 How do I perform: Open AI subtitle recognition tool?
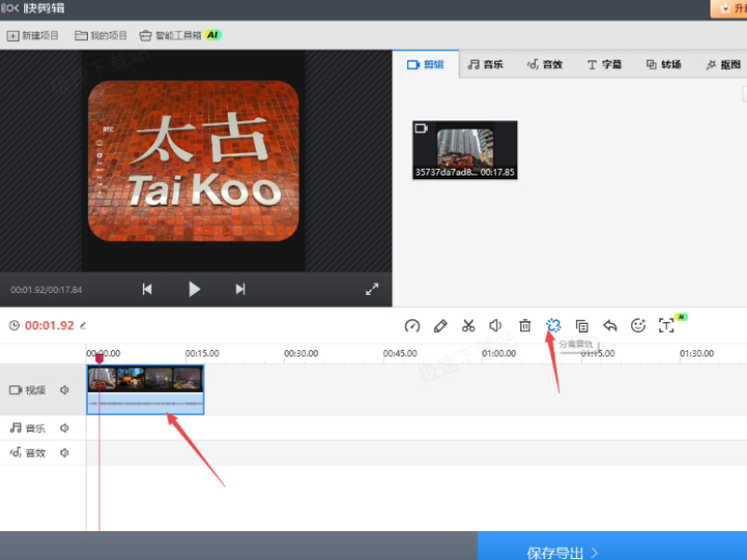click(x=667, y=326)
